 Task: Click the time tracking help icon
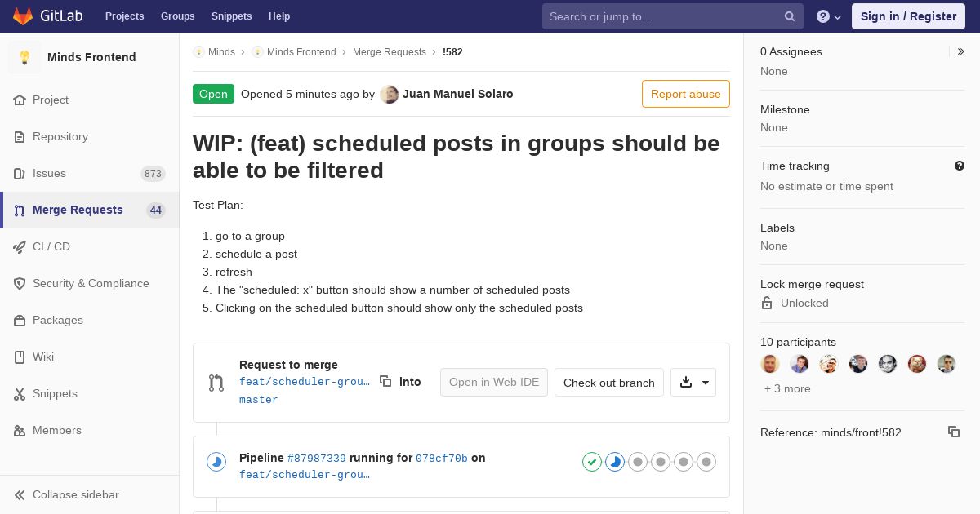click(960, 166)
